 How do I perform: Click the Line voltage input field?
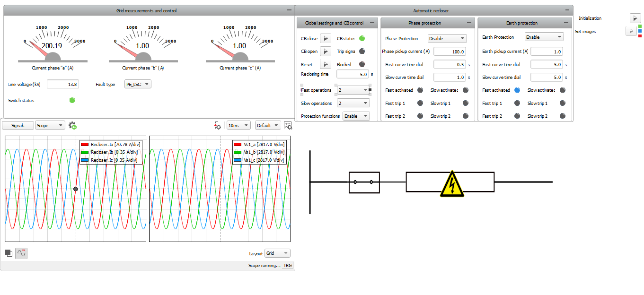(62, 84)
